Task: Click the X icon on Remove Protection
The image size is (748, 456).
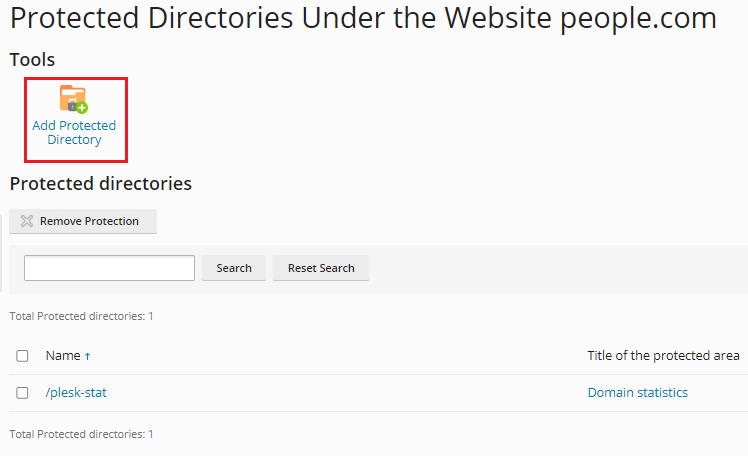Action: pos(27,221)
